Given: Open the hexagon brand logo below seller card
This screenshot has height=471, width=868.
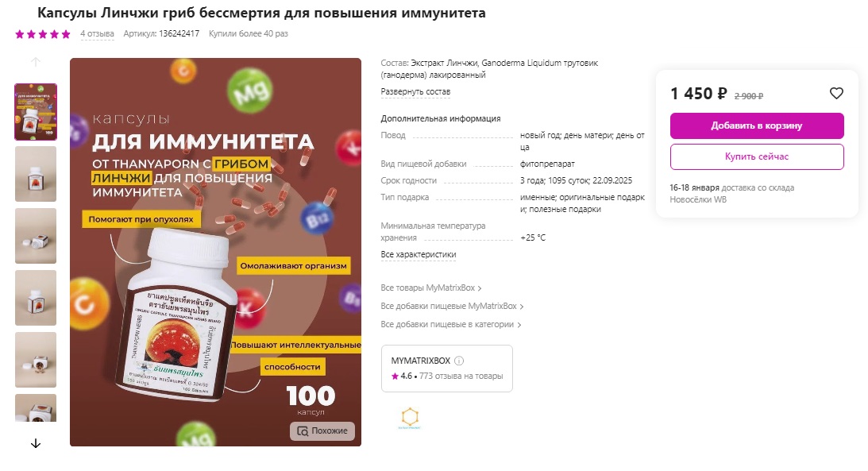Looking at the screenshot, I should click(410, 418).
